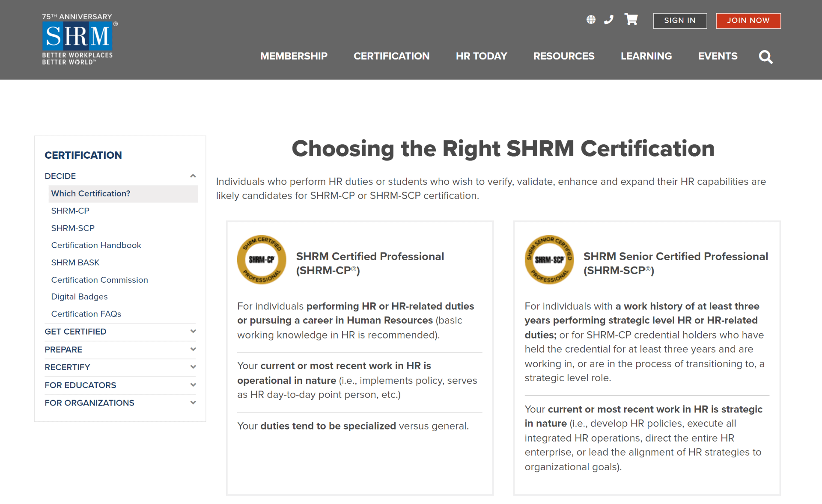Screen dimensions: 822x504
Task: Collapse the DECIDE section chevron
Action: 193,176
